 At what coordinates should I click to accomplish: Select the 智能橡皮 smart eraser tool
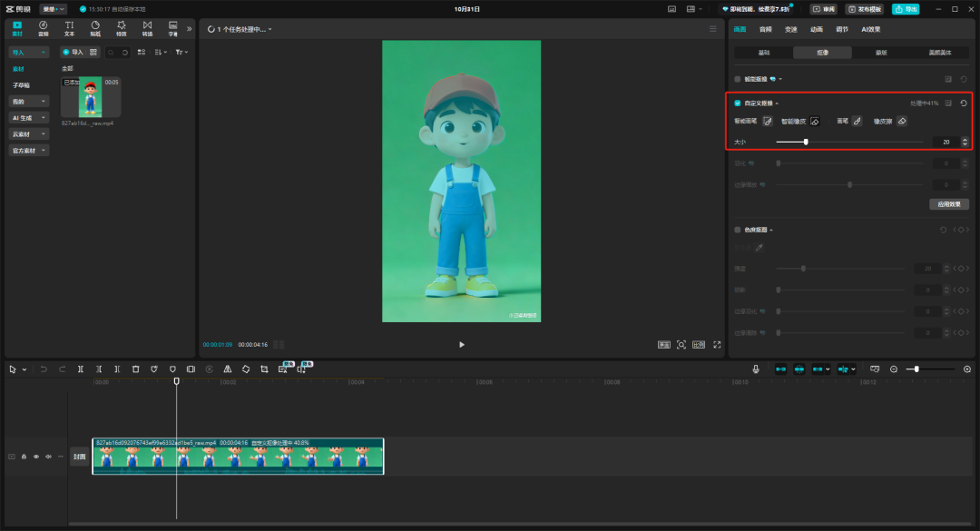click(x=815, y=121)
